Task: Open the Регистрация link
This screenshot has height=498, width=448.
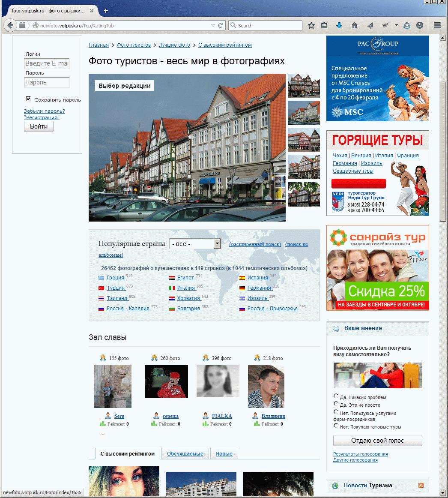Action: (42, 117)
